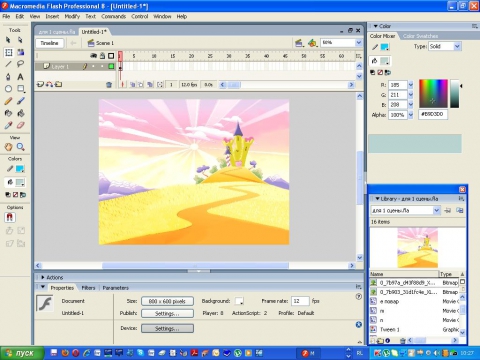Select the Eraser tool

click(20, 126)
